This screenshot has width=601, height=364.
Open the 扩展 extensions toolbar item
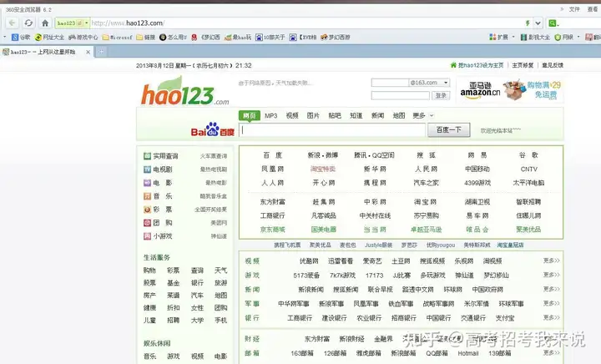click(499, 38)
